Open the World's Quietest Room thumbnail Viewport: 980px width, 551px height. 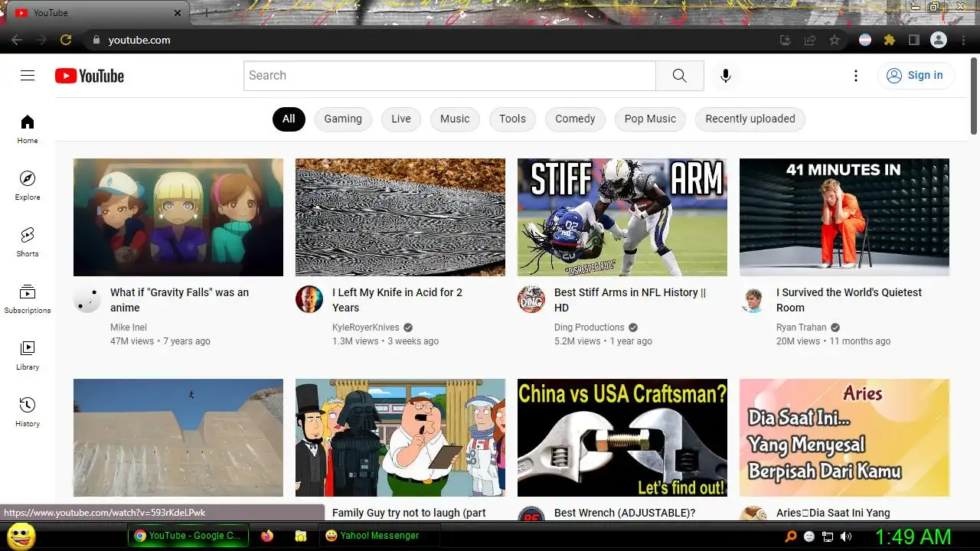tap(844, 217)
